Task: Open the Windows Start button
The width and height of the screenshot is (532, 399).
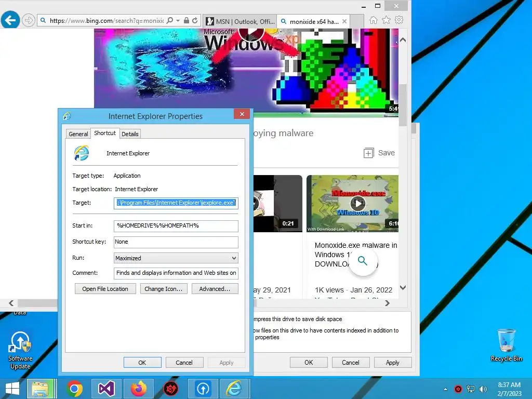Action: (x=12, y=389)
